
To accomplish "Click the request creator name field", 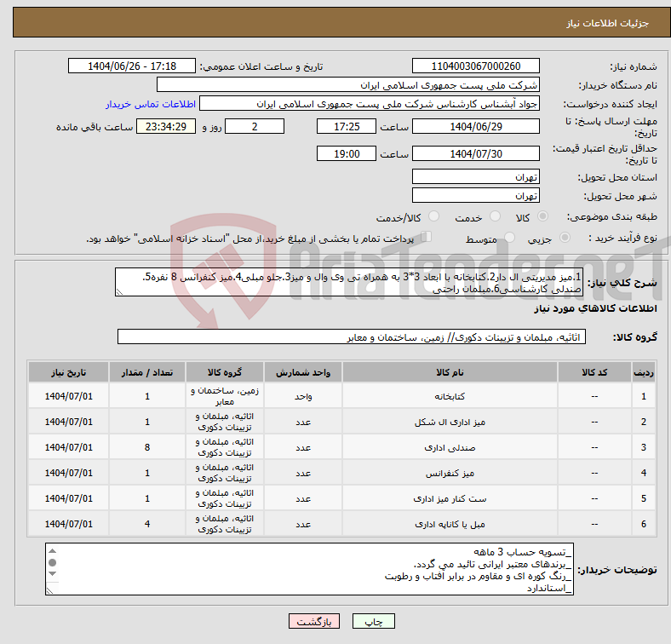I will coord(370,104).
